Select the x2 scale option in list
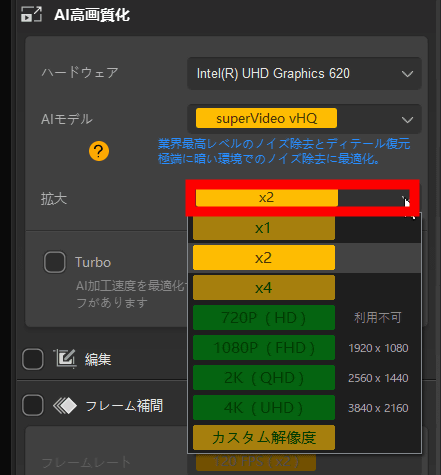This screenshot has height=475, width=441. (x=264, y=258)
